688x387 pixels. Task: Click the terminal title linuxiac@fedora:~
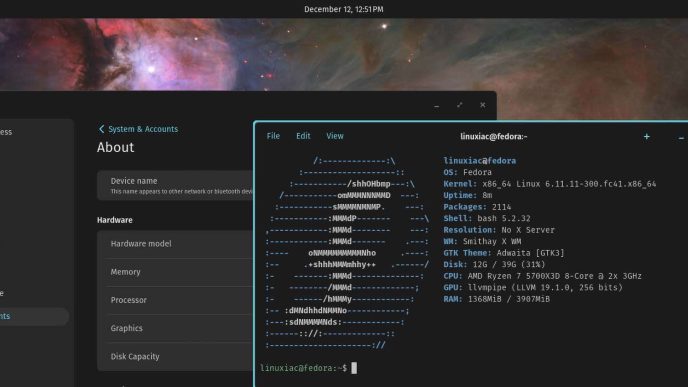(494, 136)
